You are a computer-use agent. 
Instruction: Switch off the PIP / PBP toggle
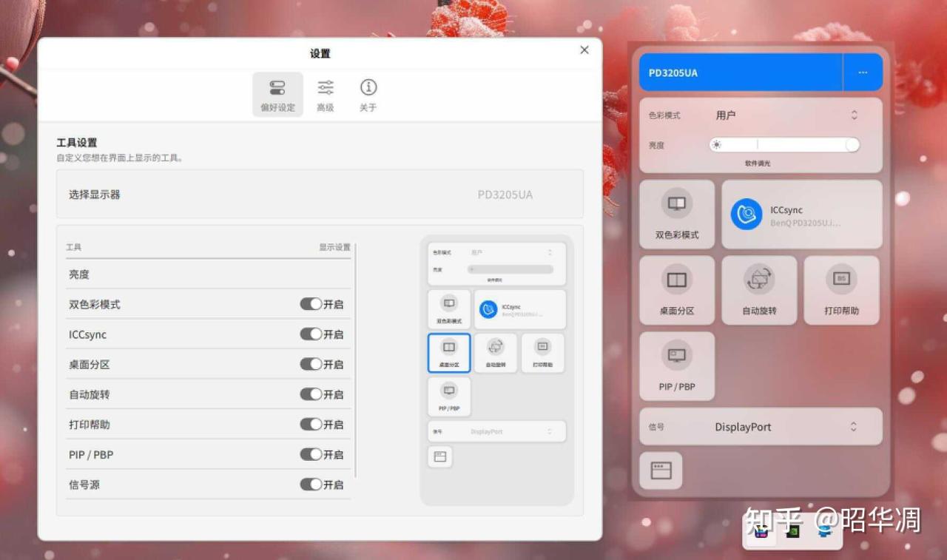coord(311,454)
